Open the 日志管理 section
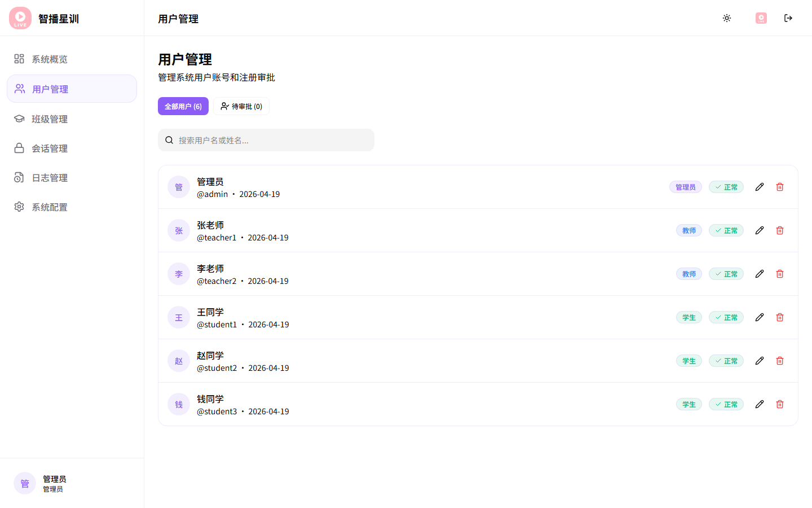 click(50, 177)
